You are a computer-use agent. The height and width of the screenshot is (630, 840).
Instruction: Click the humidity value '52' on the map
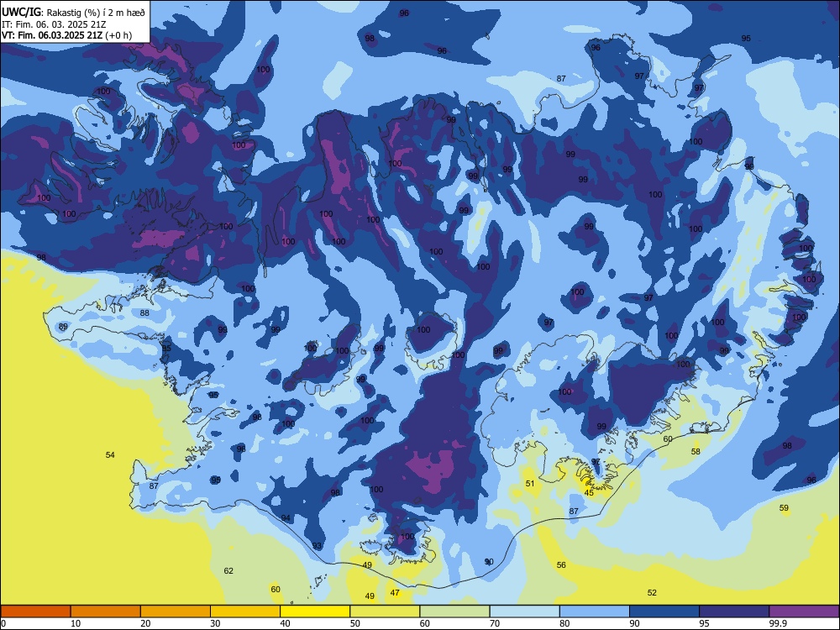(652, 592)
